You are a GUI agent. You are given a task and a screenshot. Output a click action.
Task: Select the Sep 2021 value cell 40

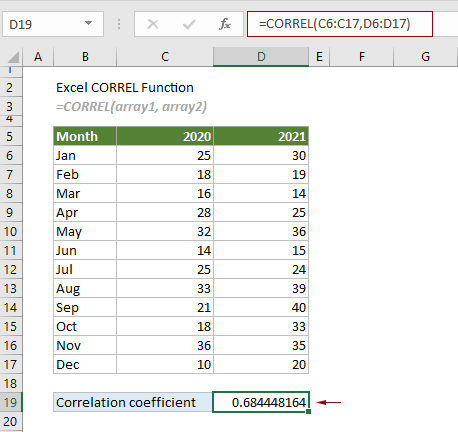(261, 307)
